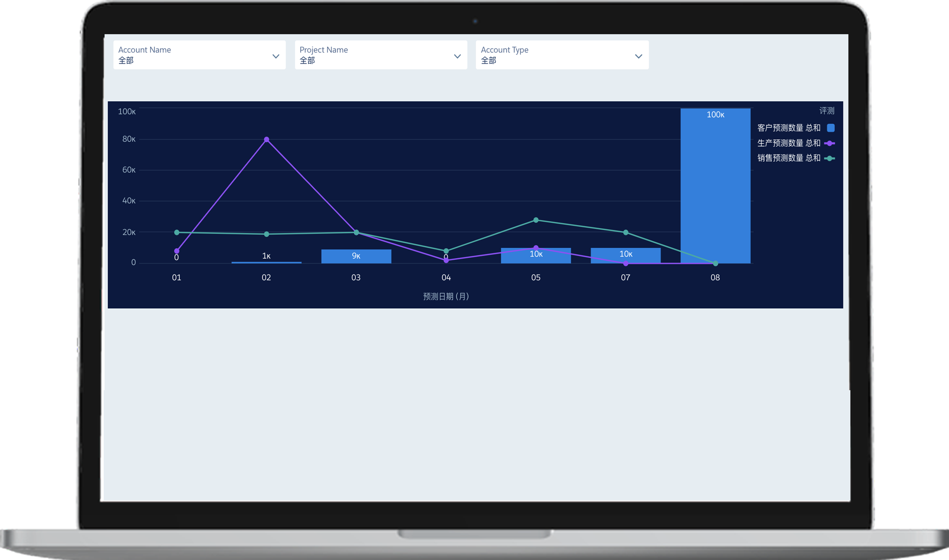Click the 10k bar for month 05
The height and width of the screenshot is (560, 949).
click(x=536, y=256)
